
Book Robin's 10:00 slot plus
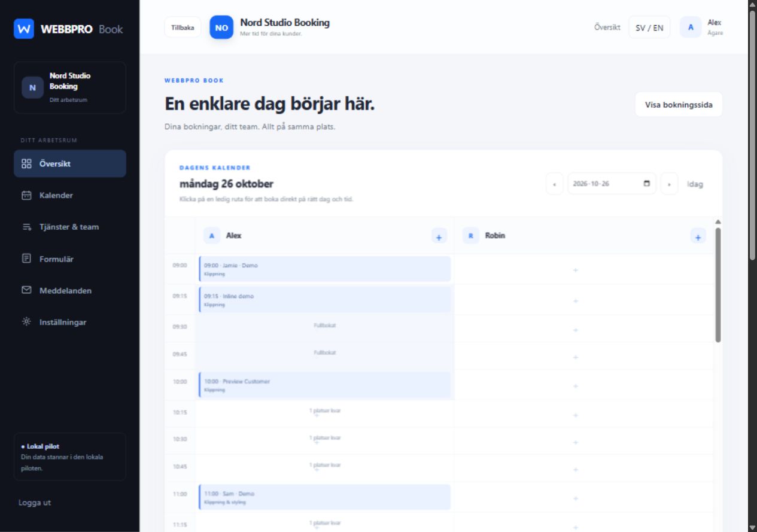(x=576, y=386)
